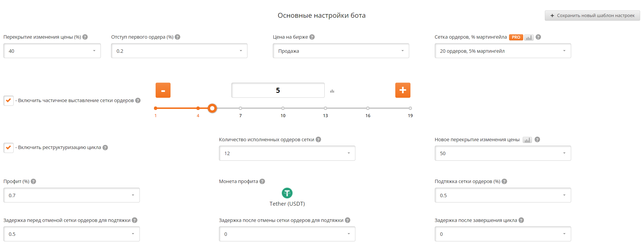Click help icon next to Подтяжка сетки ордеров

(x=504, y=181)
